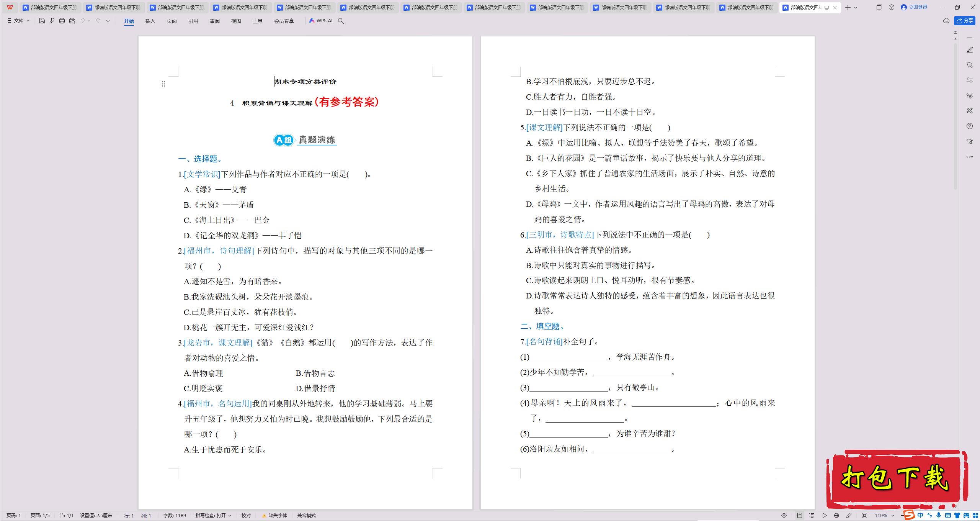Click the cube icon in title bar
980x521 pixels.
pyautogui.click(x=892, y=7)
